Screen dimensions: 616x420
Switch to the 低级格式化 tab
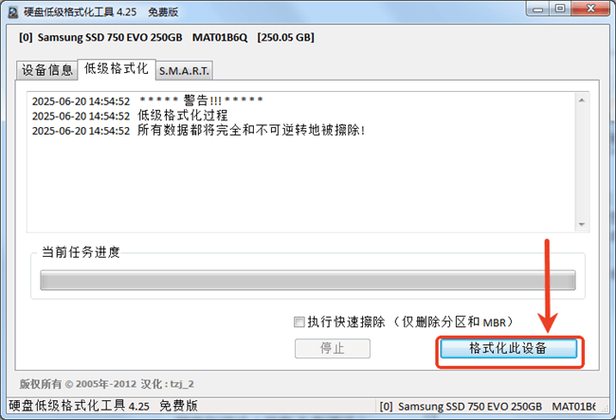pos(116,69)
